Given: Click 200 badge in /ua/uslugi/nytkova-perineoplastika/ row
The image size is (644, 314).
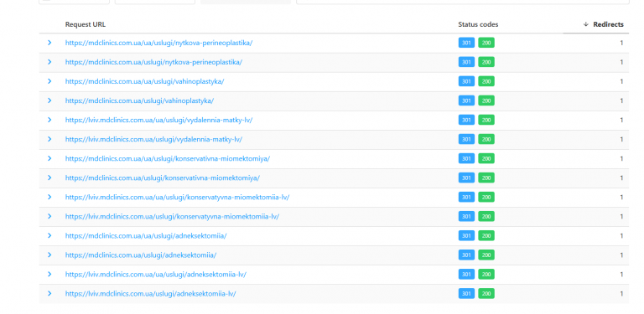Looking at the screenshot, I should point(486,43).
